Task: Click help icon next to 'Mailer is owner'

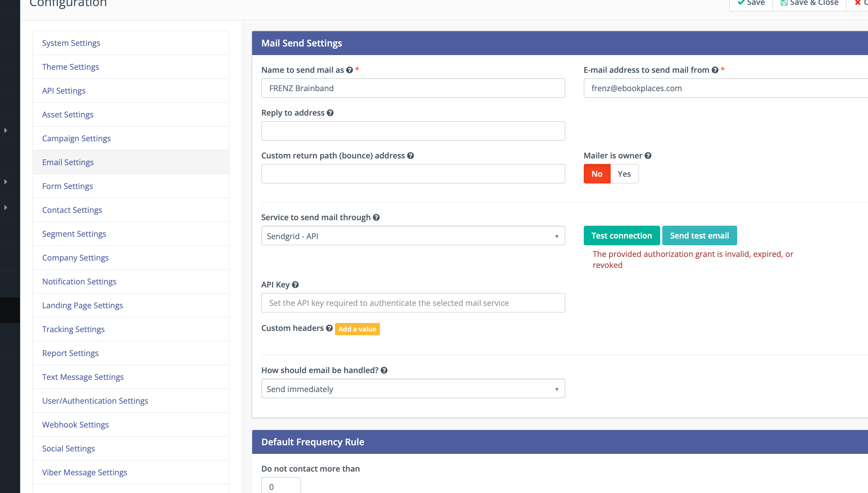Action: click(648, 156)
